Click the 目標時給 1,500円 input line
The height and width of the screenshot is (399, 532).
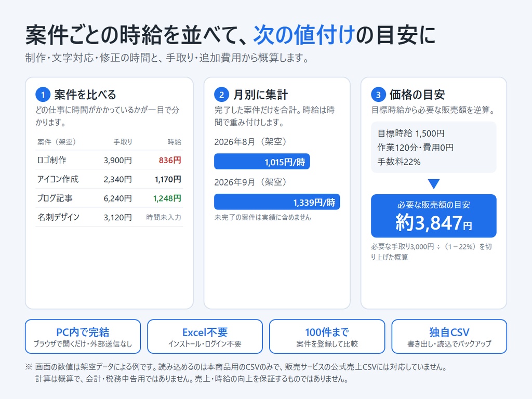click(411, 134)
